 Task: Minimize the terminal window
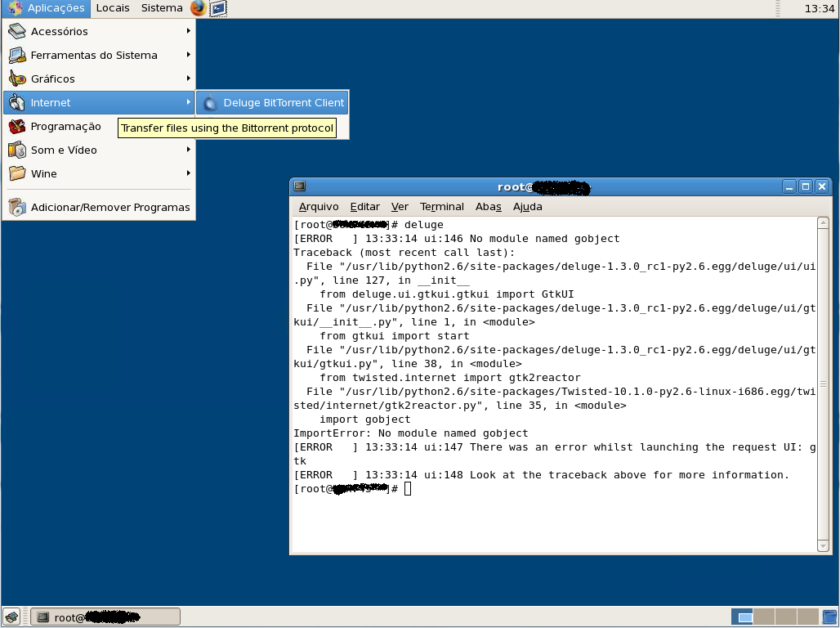coord(789,187)
